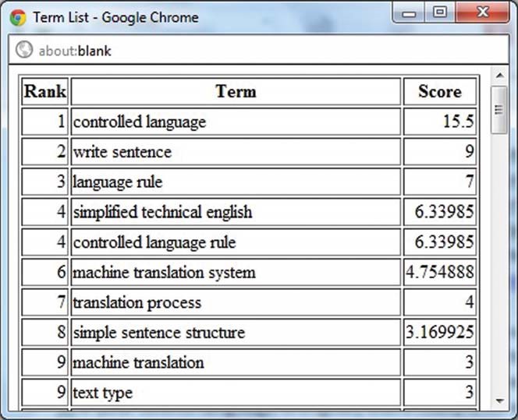518x420 pixels.
Task: Click the 'Term List - Google Chrome' title text
Action: (115, 17)
